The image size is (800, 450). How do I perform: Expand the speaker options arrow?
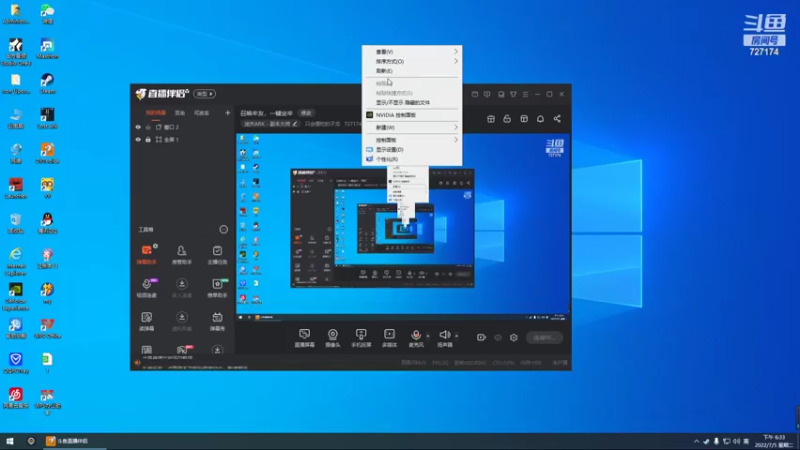tap(456, 336)
